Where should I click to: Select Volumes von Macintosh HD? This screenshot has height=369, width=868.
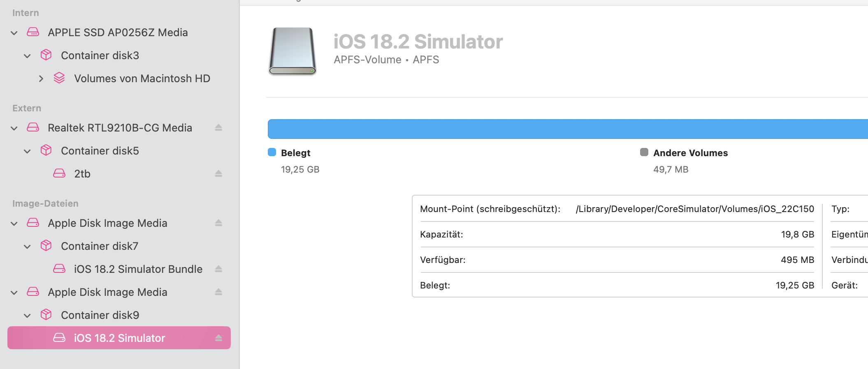(142, 78)
